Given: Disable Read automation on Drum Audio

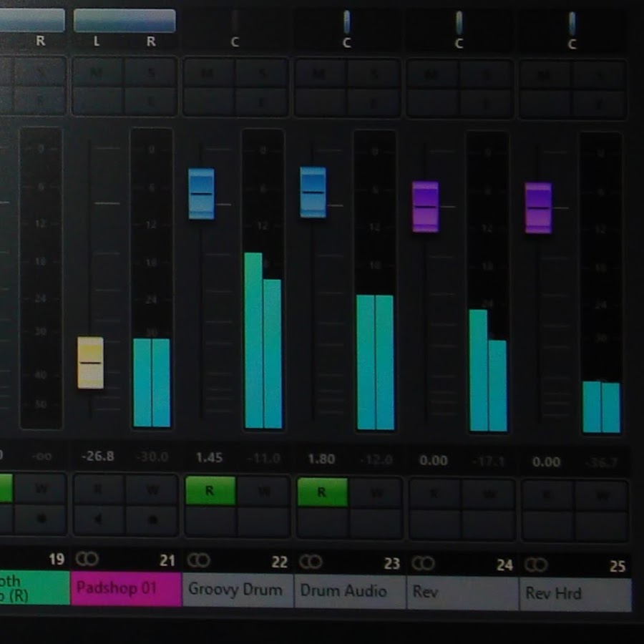Looking at the screenshot, I should click(322, 492).
